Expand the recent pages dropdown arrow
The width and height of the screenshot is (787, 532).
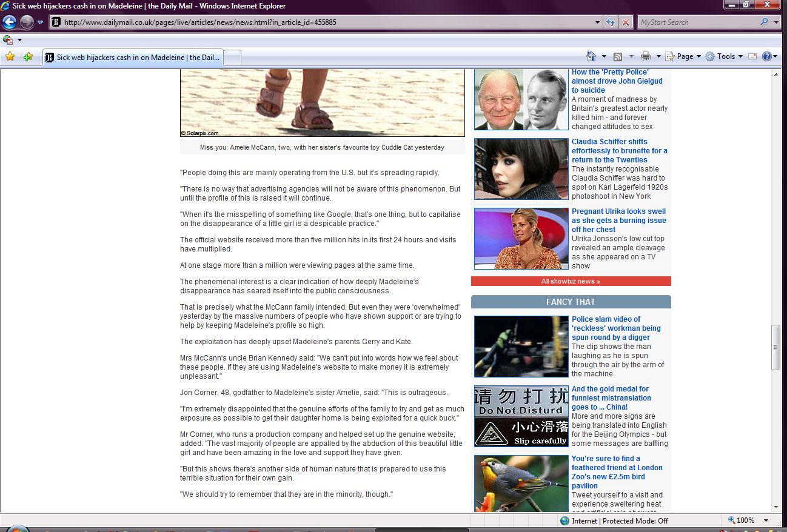[x=41, y=22]
